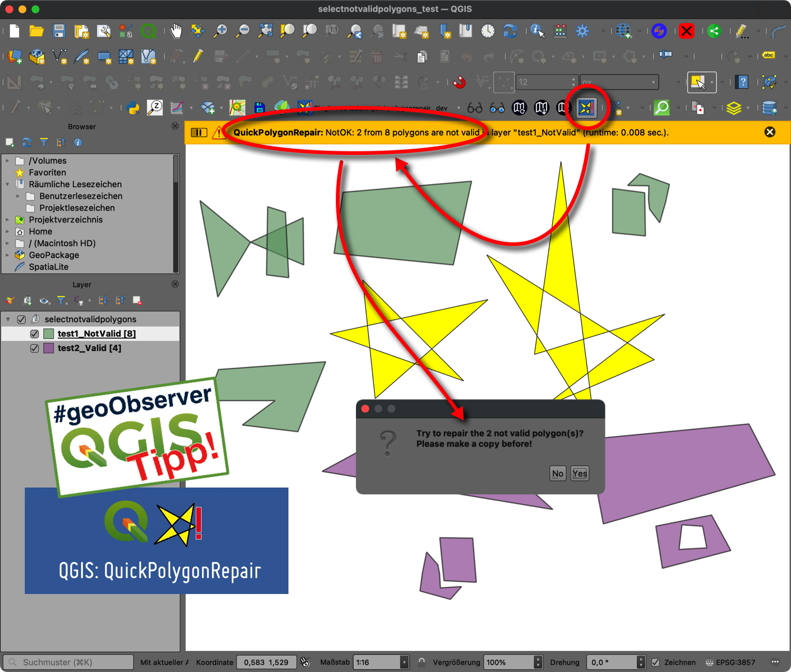
Task: Open the Manage Map Themes eye dropdown
Action: pos(45,300)
